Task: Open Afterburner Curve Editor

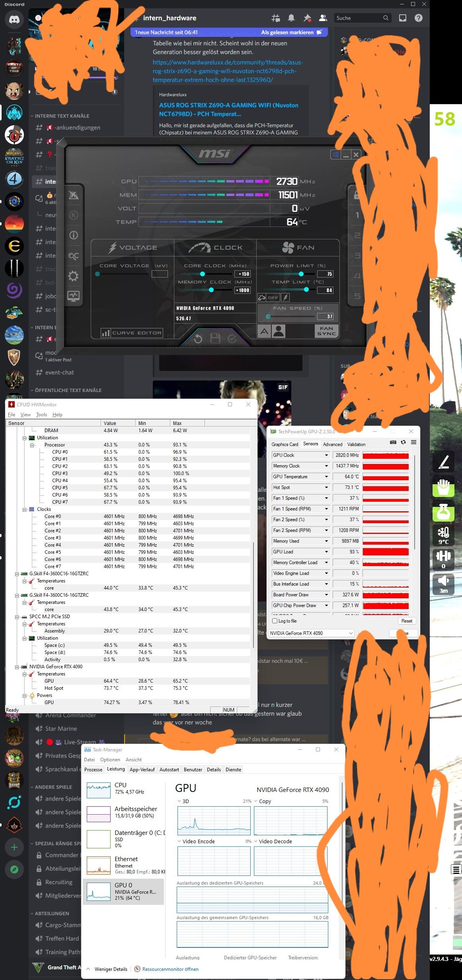Action: coord(132,333)
